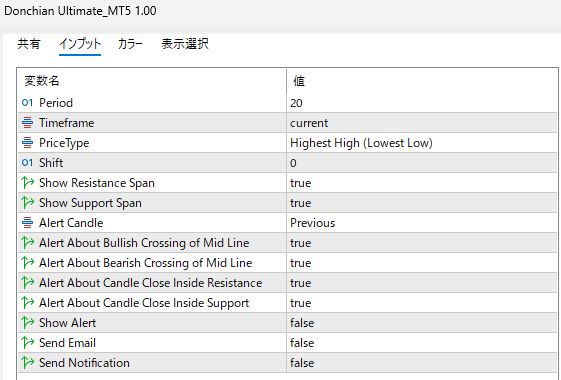Switch to the 共有 tab

29,44
